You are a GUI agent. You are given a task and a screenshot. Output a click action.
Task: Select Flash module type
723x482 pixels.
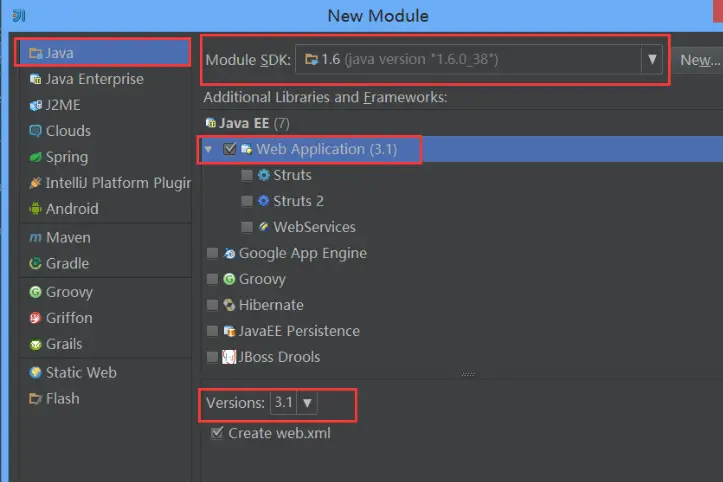click(105, 399)
